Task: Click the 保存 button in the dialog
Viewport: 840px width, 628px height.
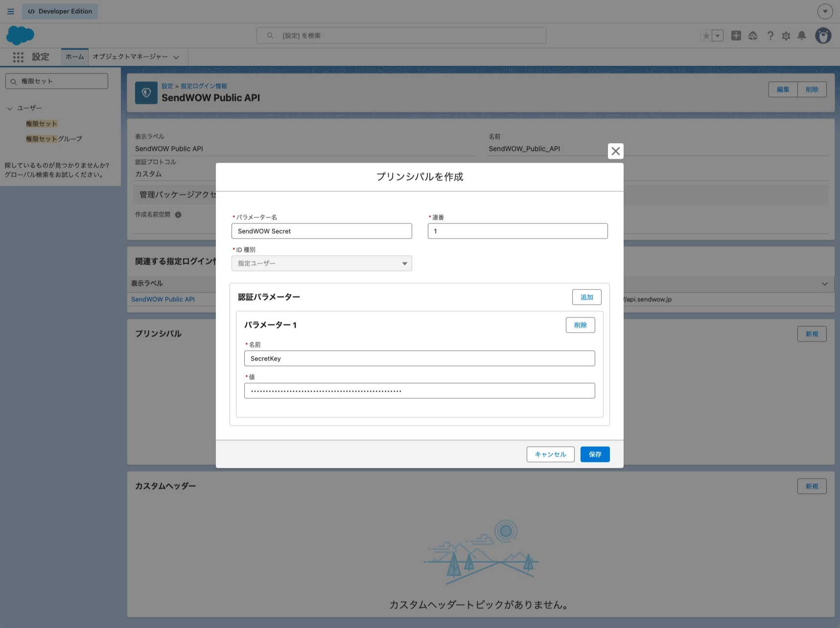Action: (595, 455)
